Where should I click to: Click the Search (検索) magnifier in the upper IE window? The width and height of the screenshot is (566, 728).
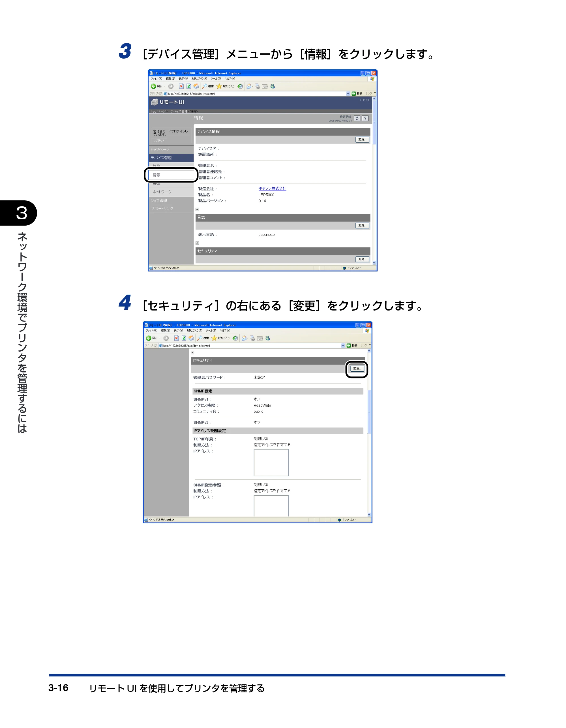click(205, 86)
